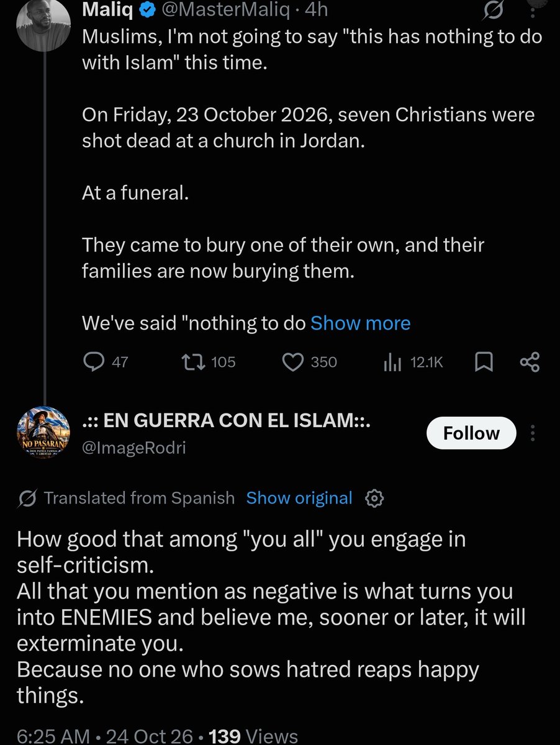Open three-dot menu next to Follow
Screen dimensions: 560x745
coord(534,433)
